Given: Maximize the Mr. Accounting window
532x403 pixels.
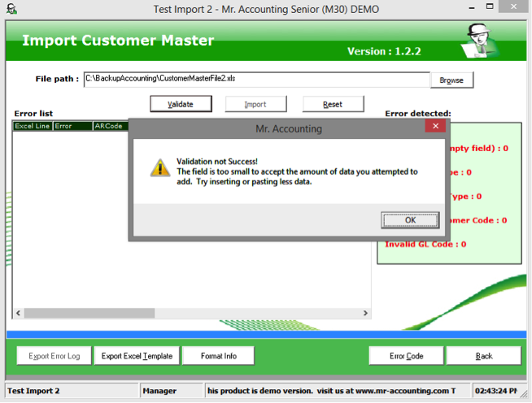Looking at the screenshot, I should tap(490, 6).
